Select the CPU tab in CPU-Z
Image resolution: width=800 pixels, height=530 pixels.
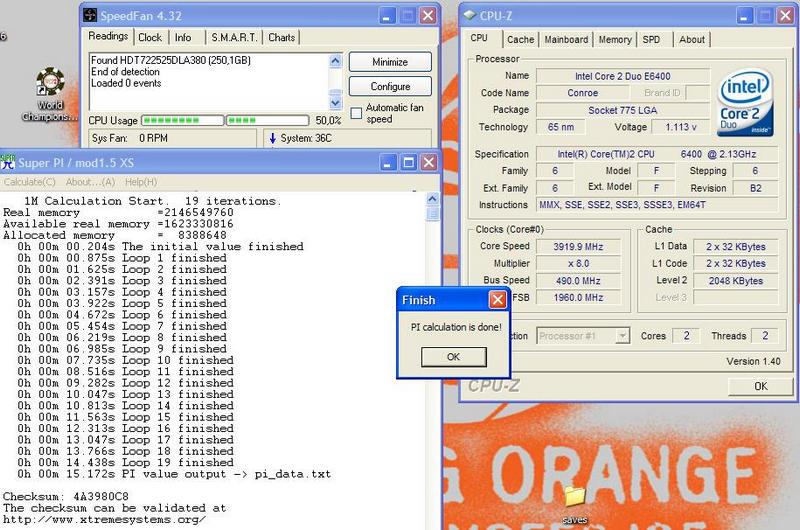tap(479, 38)
